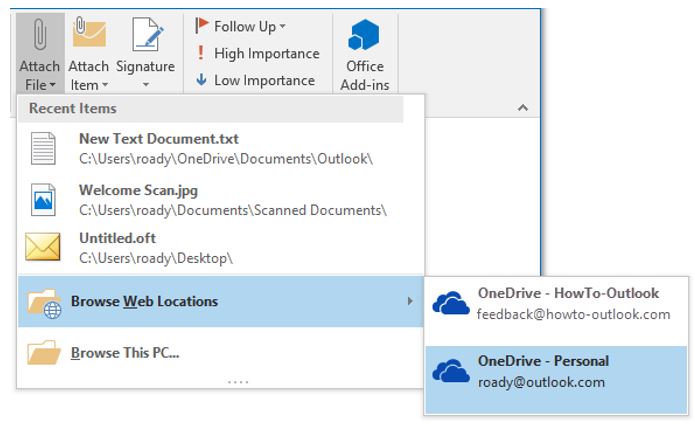Image resolution: width=695 pixels, height=425 pixels.
Task: Click the Welcome Scan image file icon
Action: point(43,200)
